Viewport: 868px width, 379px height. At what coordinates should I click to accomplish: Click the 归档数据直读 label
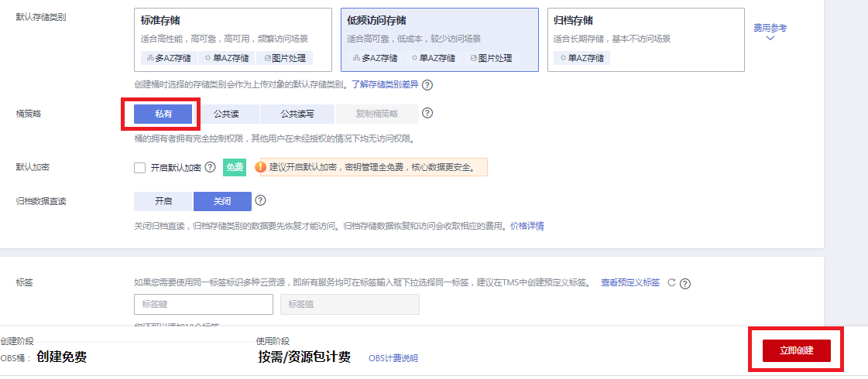[42, 201]
